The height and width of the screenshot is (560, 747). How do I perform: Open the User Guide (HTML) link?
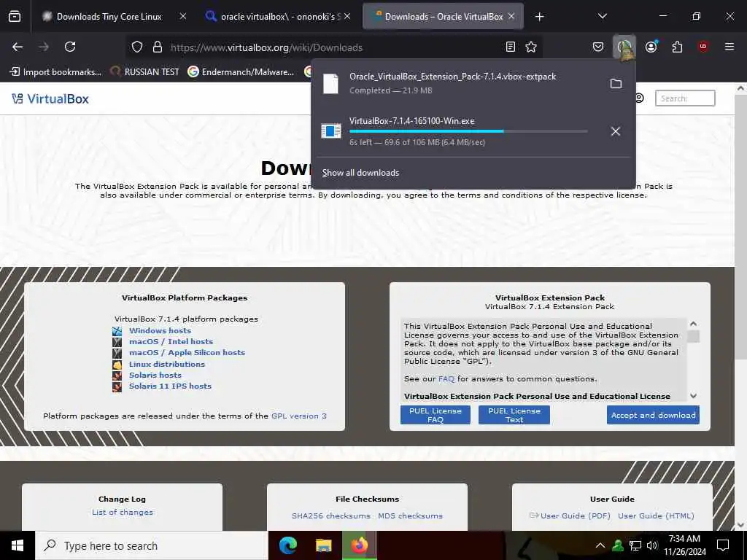[656, 516]
